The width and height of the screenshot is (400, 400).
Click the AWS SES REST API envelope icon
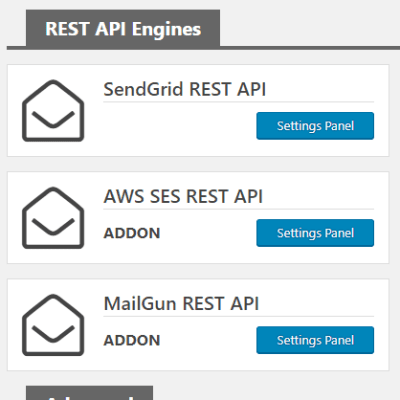coord(53,218)
